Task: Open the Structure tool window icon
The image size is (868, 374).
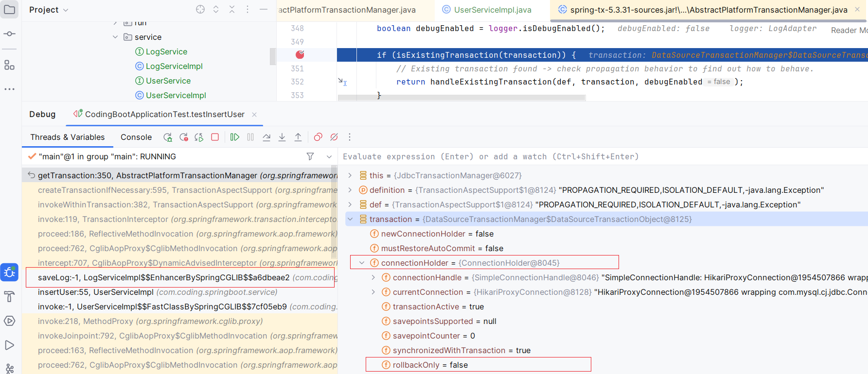Action: [9, 65]
